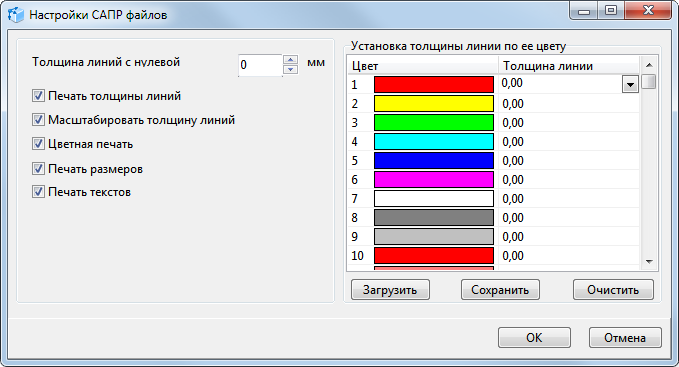The width and height of the screenshot is (679, 367).
Task: Click the 'Цвет' column header
Action: [423, 66]
